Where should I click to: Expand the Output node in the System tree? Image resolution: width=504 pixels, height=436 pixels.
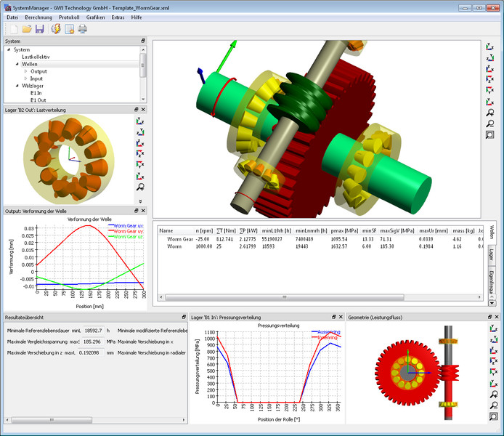[x=25, y=71]
